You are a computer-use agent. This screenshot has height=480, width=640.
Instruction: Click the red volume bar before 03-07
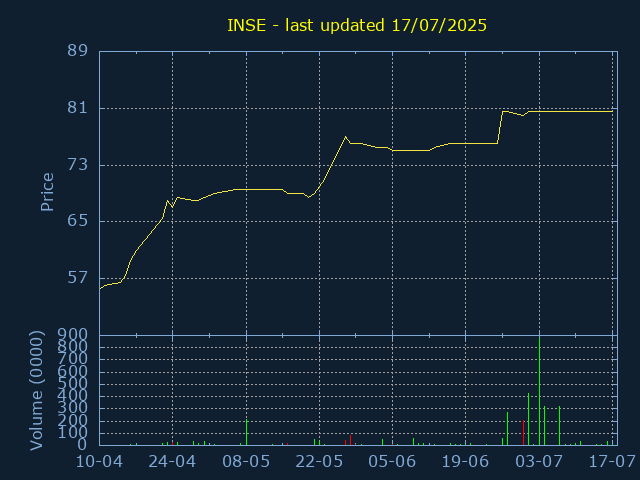pos(524,433)
